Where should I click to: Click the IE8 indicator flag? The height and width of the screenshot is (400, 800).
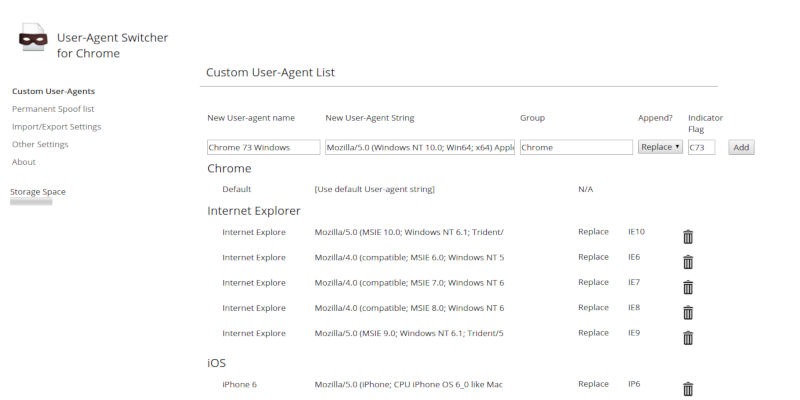point(634,308)
